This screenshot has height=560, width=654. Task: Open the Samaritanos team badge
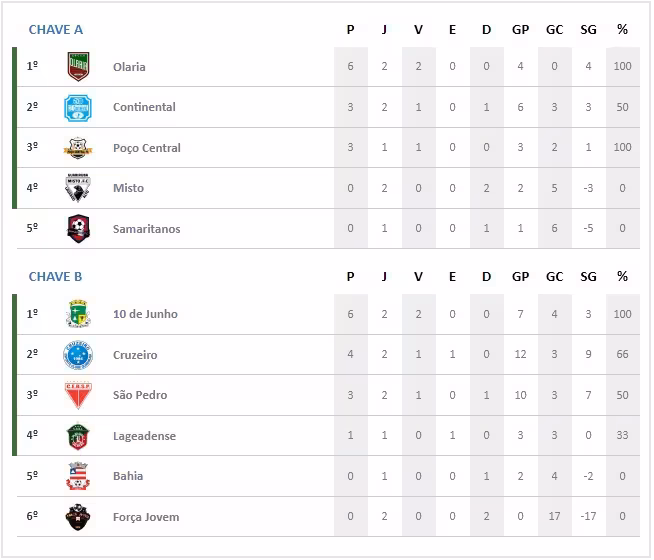coord(78,229)
